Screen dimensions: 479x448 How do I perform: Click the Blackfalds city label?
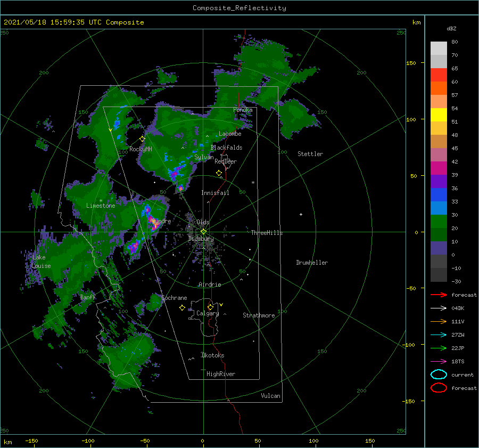click(x=226, y=148)
